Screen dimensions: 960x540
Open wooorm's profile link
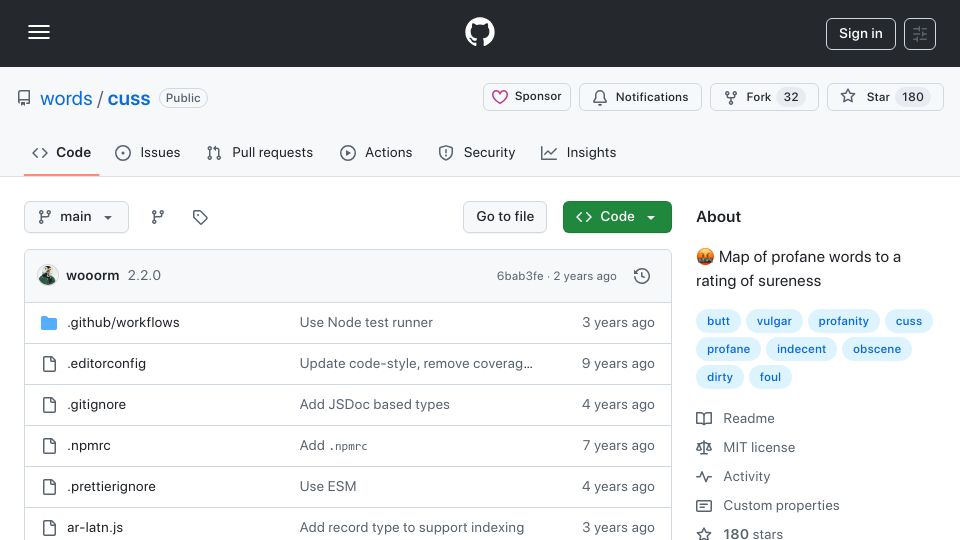(x=92, y=276)
